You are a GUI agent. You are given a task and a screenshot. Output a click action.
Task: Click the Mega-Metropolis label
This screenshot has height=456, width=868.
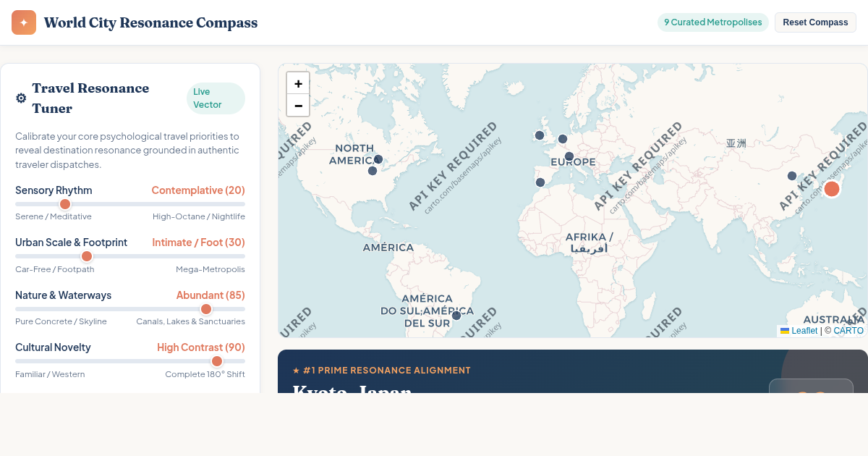coord(210,269)
